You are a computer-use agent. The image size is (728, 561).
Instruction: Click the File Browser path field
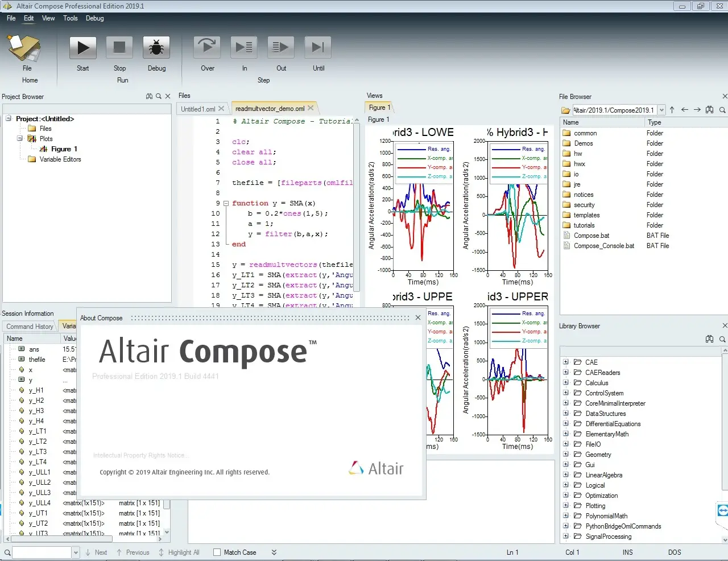(614, 110)
